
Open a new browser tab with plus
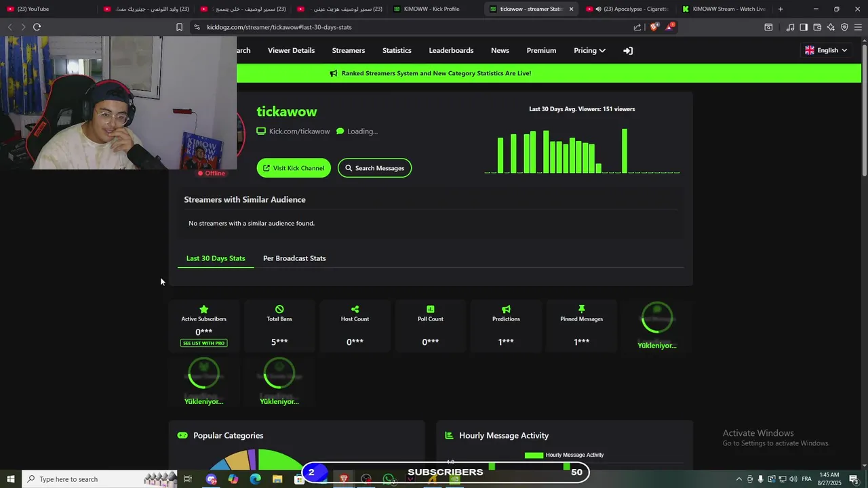[781, 9]
